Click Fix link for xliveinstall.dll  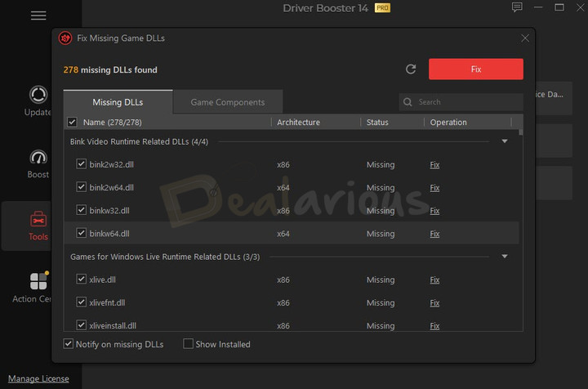click(x=434, y=325)
